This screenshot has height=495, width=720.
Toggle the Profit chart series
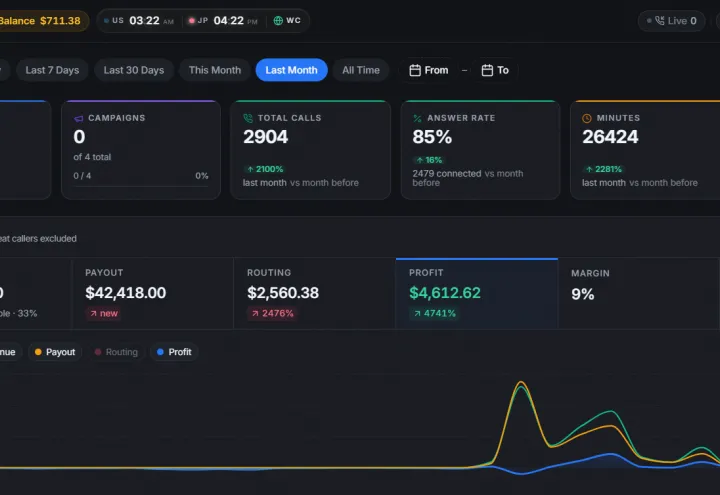(174, 352)
